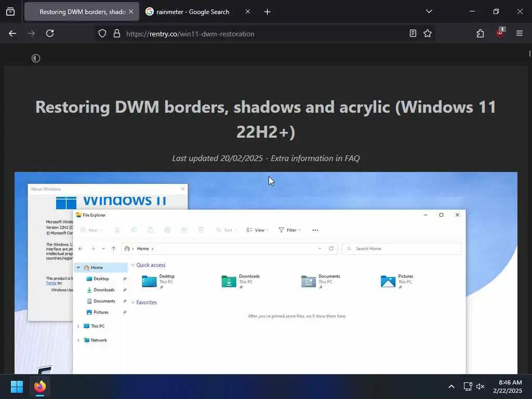
Task: Click the Windows 11 screenshot image
Action: pyautogui.click(x=265, y=273)
